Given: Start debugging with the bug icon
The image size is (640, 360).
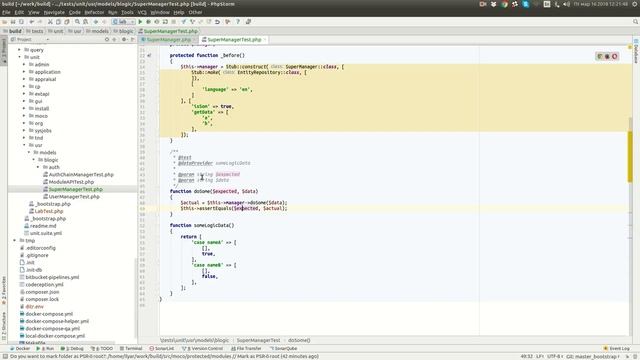Looking at the screenshot, I should pos(148,22).
